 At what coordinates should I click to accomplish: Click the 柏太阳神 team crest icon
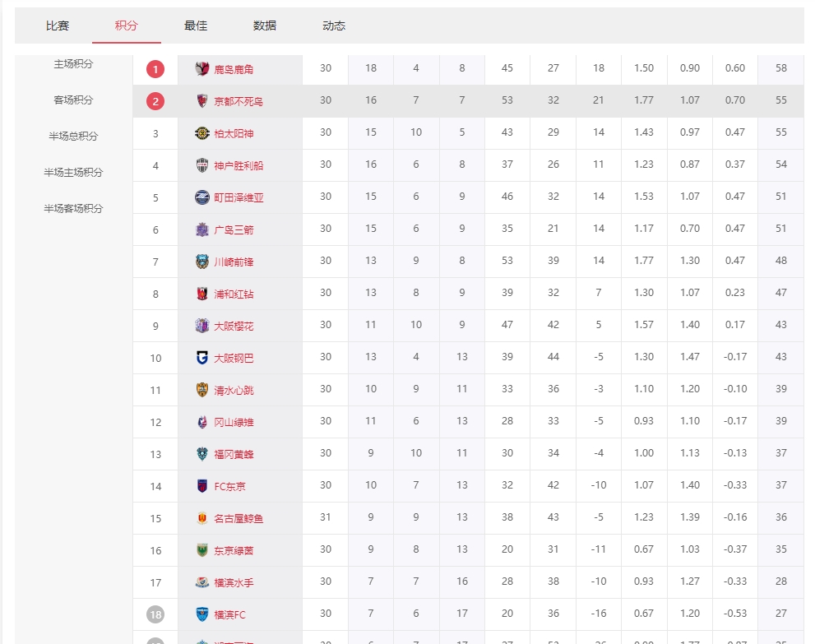click(x=202, y=133)
